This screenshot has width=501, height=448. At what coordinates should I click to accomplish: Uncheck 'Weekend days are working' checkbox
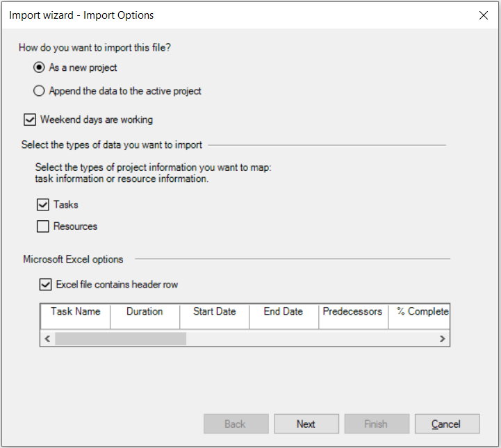pos(30,119)
